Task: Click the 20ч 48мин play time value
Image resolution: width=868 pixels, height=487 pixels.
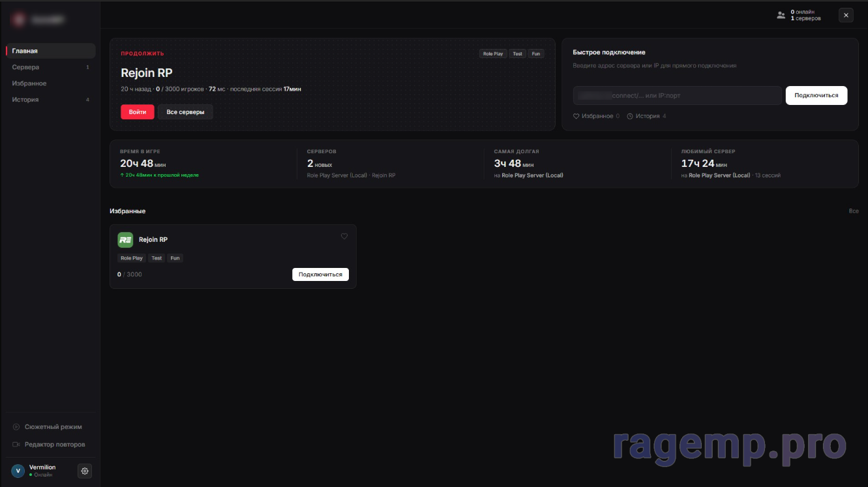Action: (x=142, y=164)
